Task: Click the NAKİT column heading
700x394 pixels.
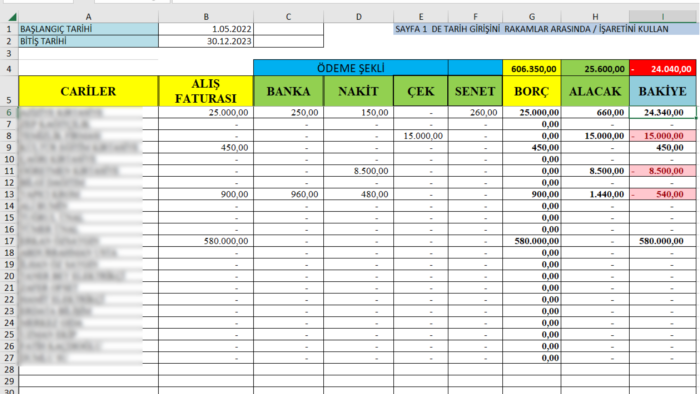Action: pos(358,91)
